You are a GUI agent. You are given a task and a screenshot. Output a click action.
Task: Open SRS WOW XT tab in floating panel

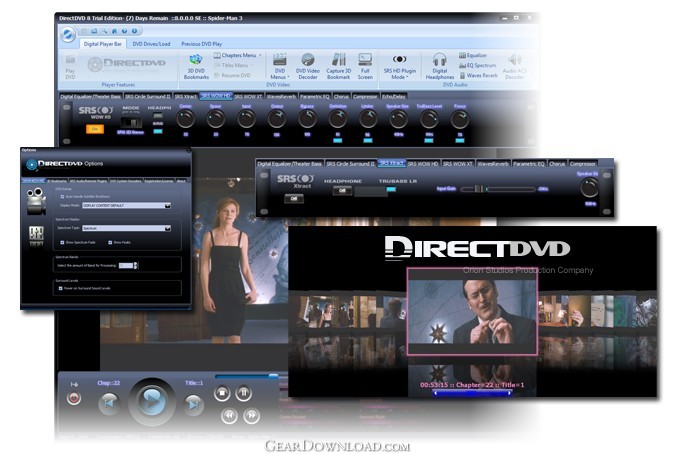(458, 164)
